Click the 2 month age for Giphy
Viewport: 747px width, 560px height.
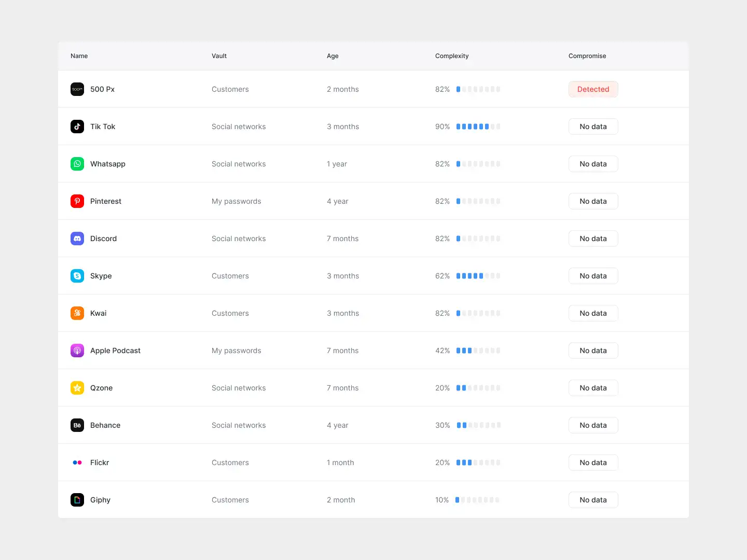pyautogui.click(x=341, y=500)
